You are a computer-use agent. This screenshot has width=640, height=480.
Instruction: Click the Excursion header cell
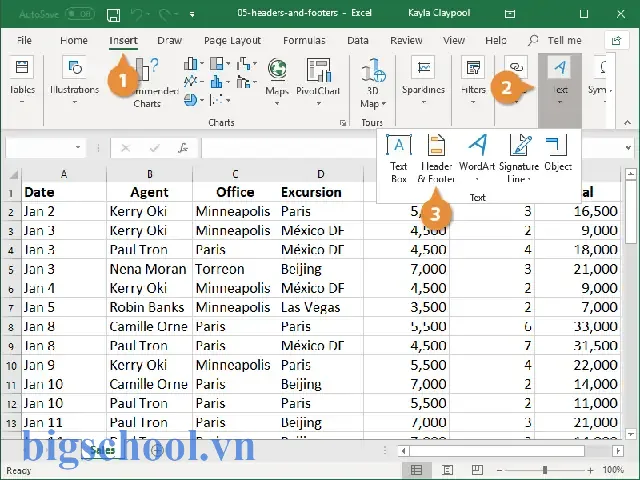click(x=321, y=192)
